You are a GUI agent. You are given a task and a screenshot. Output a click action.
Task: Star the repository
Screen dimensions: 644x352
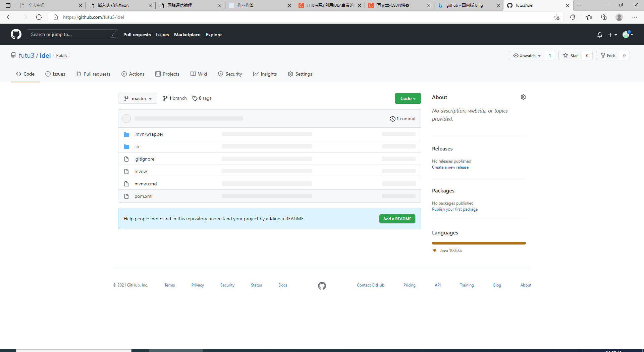[570, 55]
